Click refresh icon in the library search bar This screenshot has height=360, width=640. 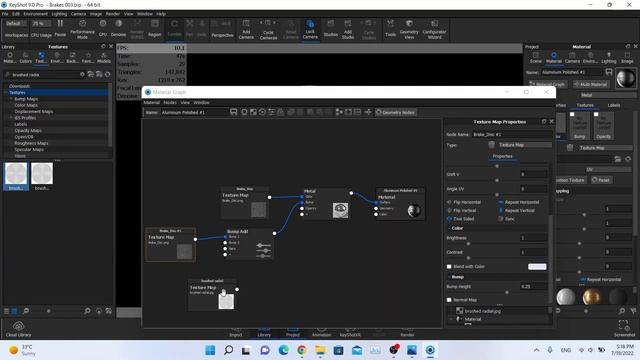point(108,75)
